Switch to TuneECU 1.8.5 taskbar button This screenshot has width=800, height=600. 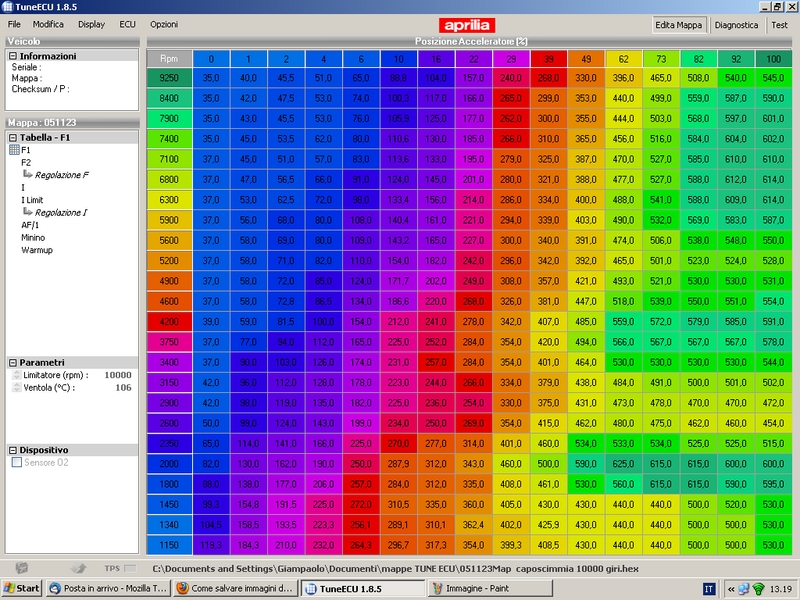(362, 588)
